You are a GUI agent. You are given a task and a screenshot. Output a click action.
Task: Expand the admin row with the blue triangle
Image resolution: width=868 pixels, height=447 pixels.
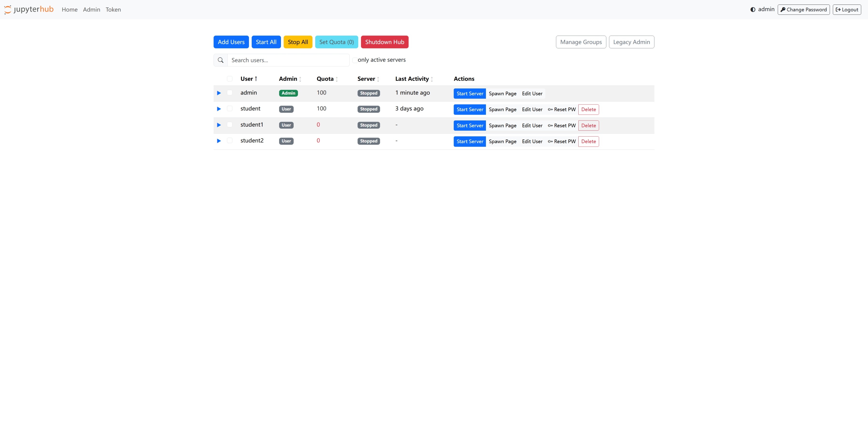pos(218,93)
